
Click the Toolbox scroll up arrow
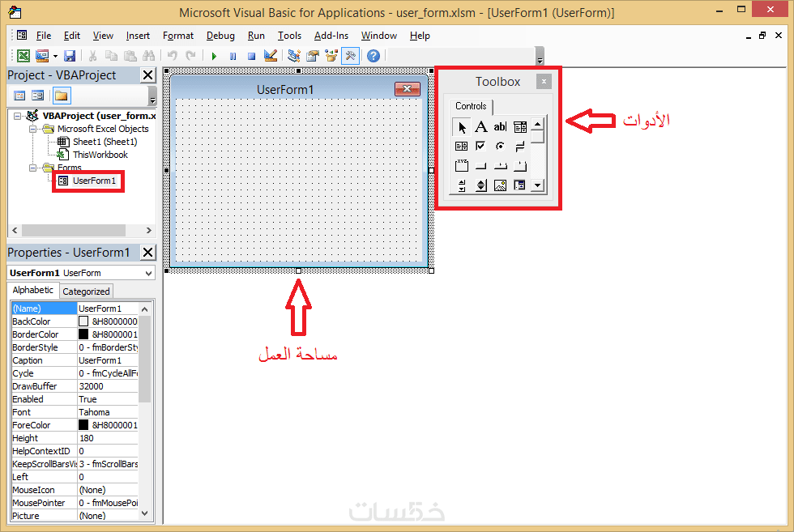(x=538, y=124)
